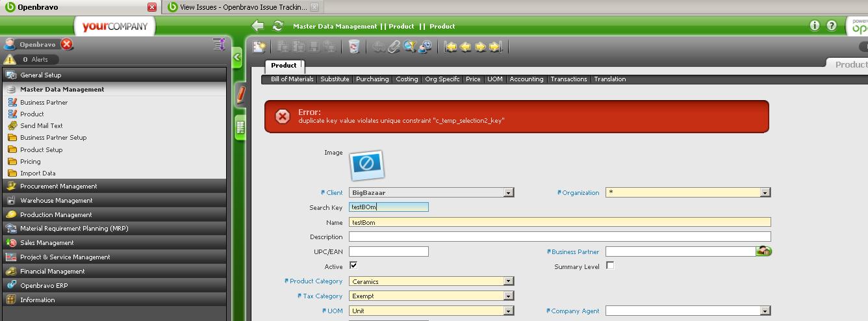The width and height of the screenshot is (868, 321).
Task: Go to last record arrow
Action: (x=495, y=46)
